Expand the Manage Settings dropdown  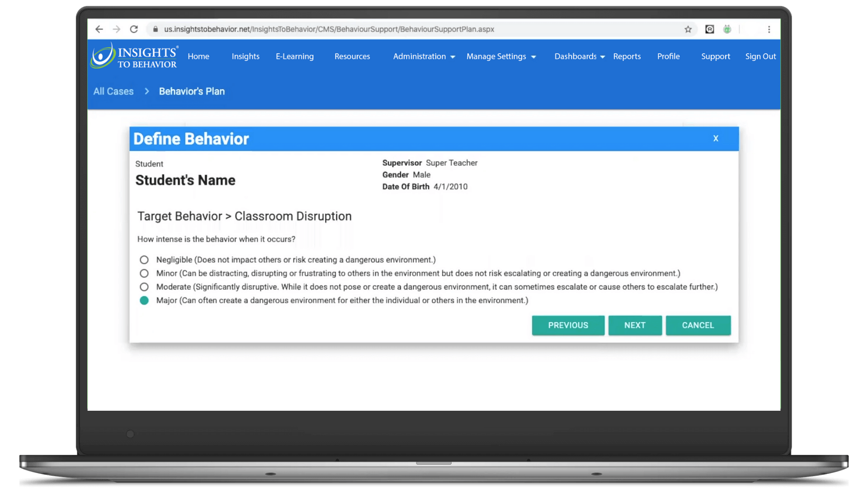(x=501, y=56)
